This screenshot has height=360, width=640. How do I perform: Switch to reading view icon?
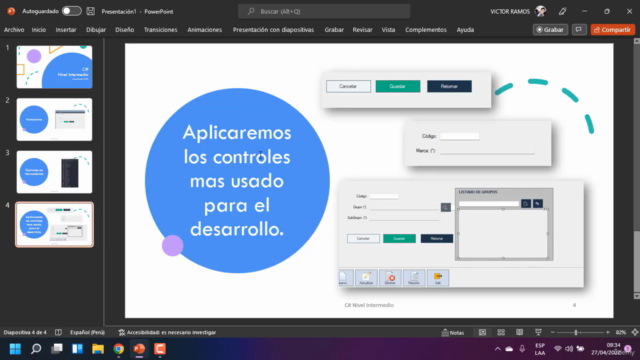tap(519, 332)
